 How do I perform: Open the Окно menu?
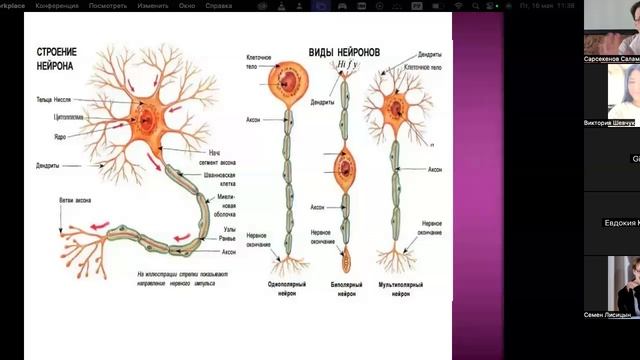coord(187,6)
